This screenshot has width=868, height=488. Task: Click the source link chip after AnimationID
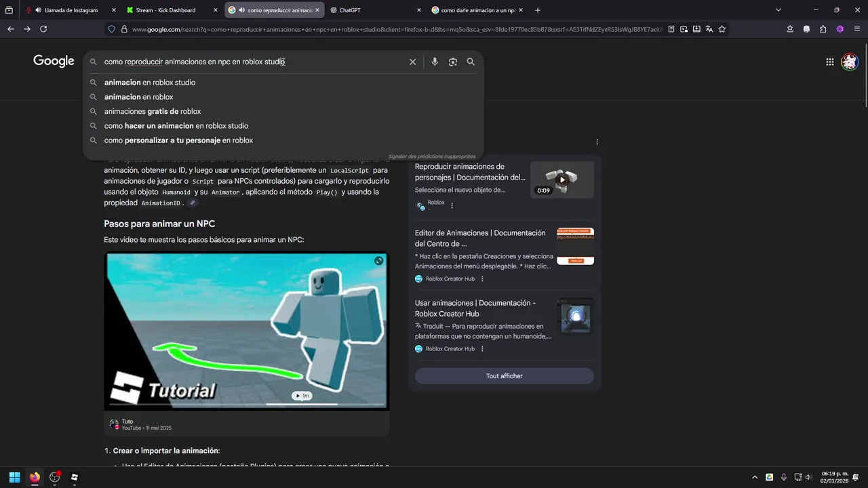point(193,203)
